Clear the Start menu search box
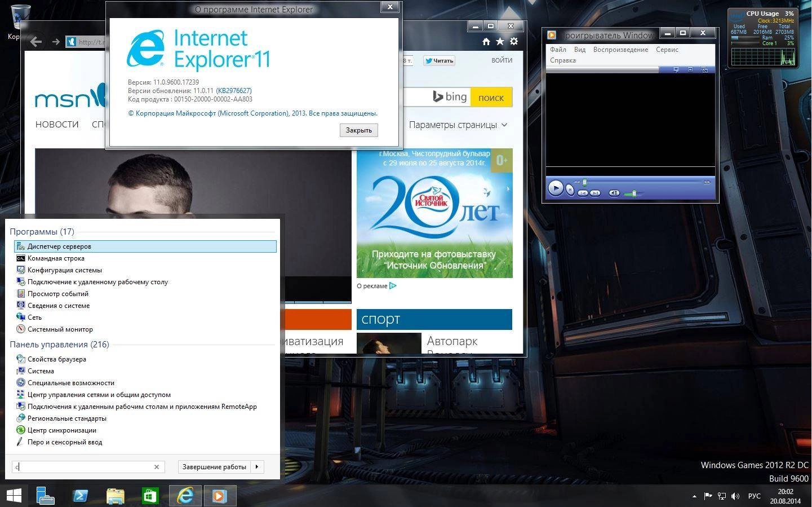 [x=157, y=467]
